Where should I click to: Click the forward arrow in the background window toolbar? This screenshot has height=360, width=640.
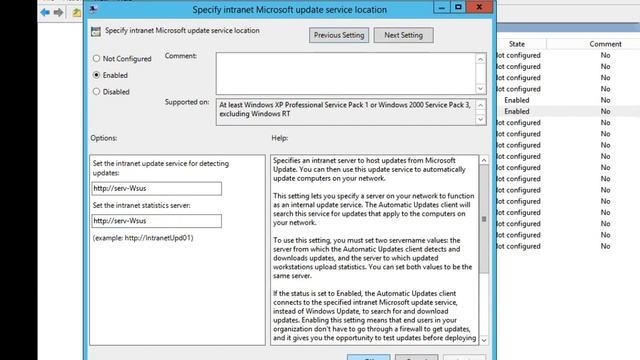[x=58, y=13]
